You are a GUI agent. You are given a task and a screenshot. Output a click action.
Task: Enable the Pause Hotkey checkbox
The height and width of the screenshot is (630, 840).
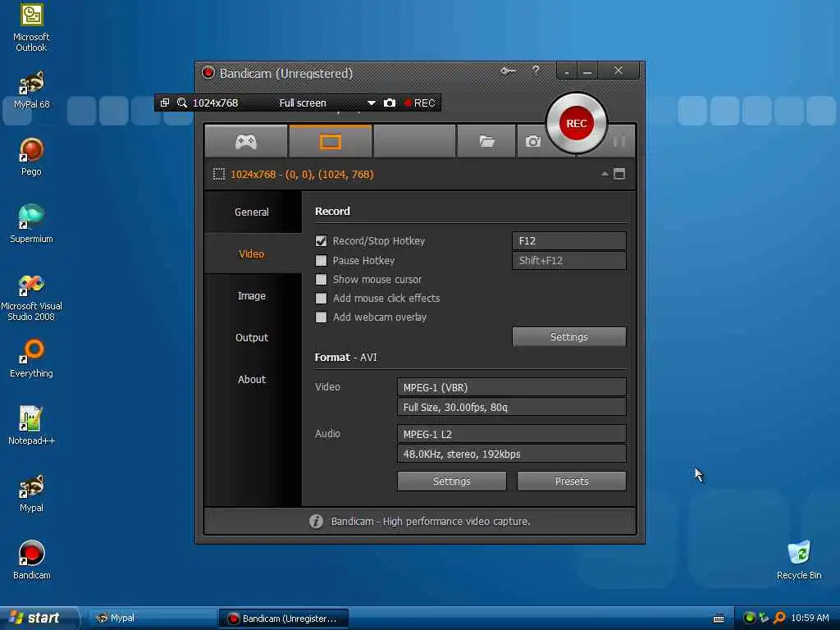tap(321, 260)
